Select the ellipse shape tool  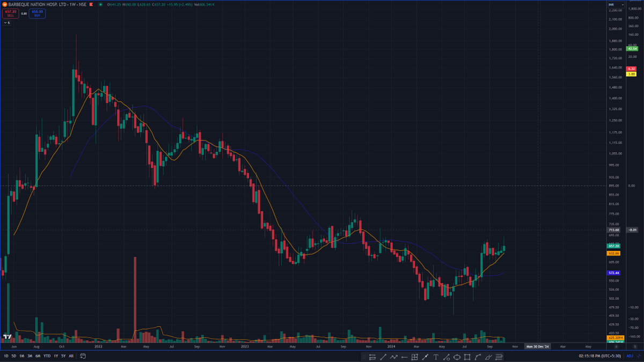(x=457, y=357)
